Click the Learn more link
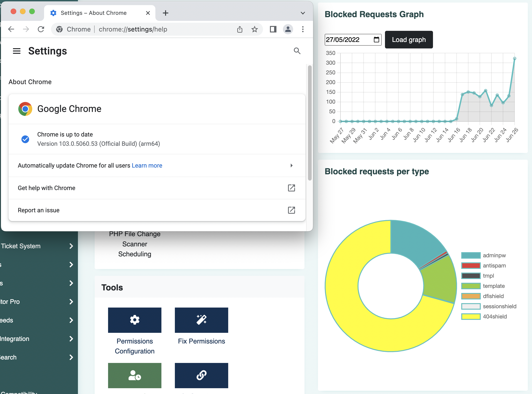Screen dimensions: 532x394 click(147, 165)
